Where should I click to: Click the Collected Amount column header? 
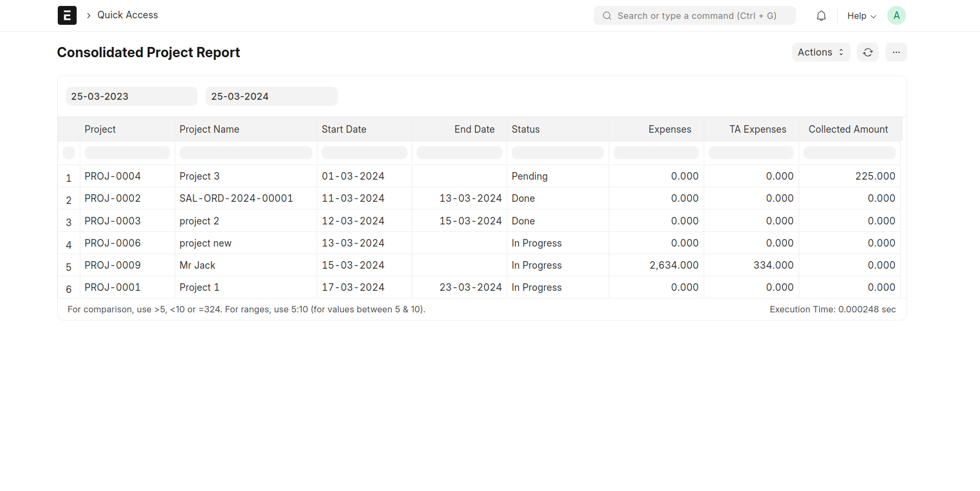click(848, 129)
